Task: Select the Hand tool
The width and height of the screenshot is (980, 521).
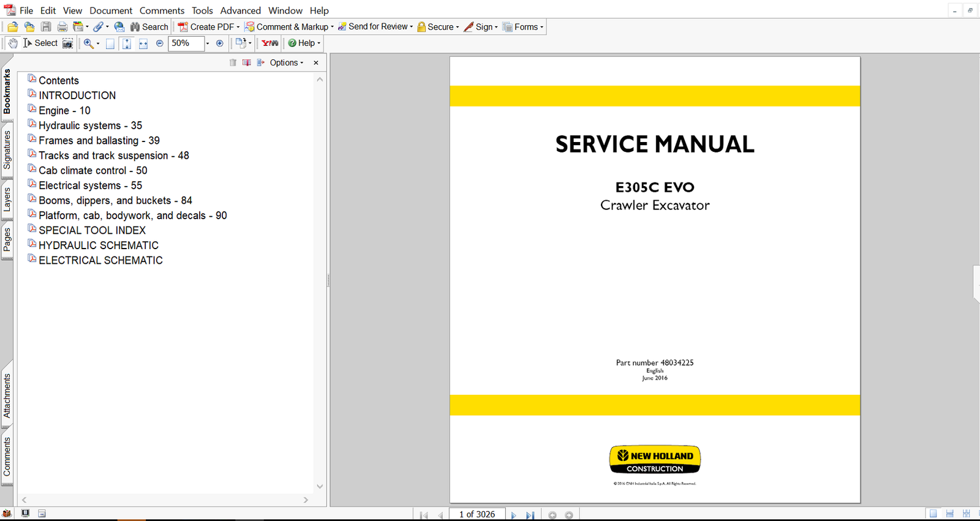Action: coord(12,43)
